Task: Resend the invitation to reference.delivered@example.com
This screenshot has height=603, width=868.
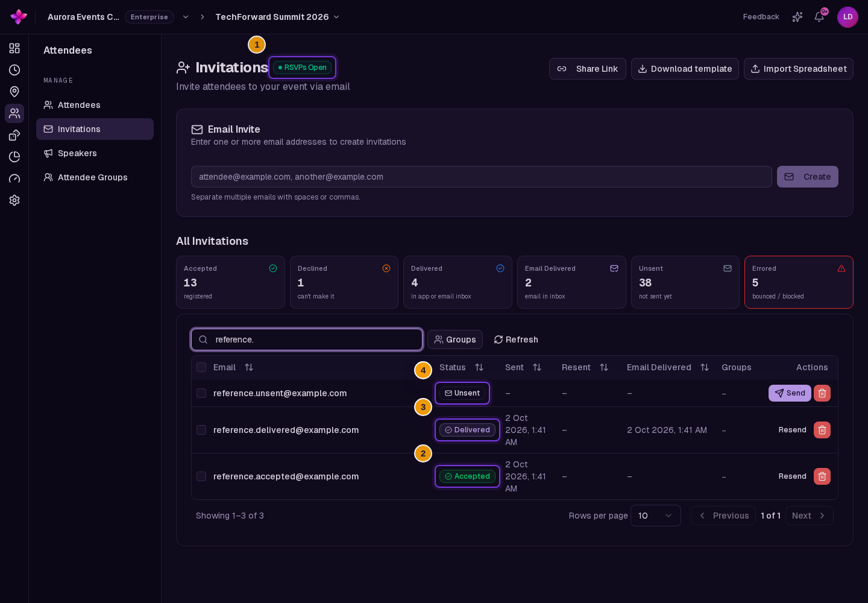Action: (792, 430)
